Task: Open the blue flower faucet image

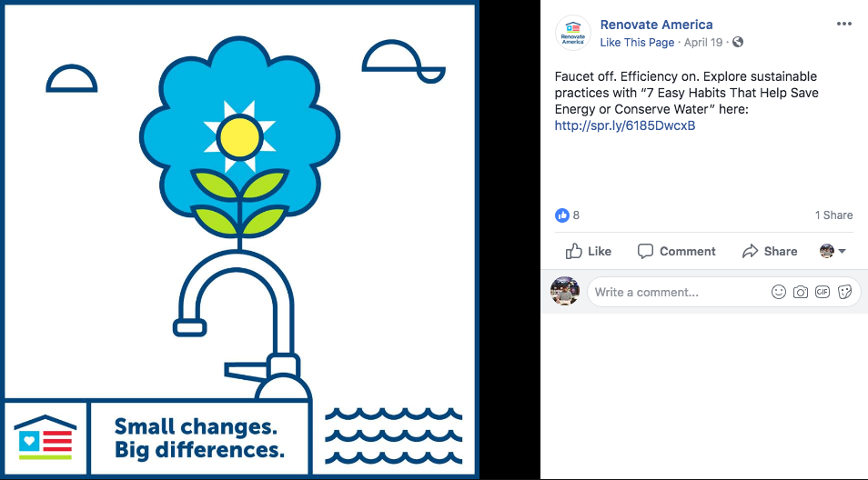Action: [239, 239]
